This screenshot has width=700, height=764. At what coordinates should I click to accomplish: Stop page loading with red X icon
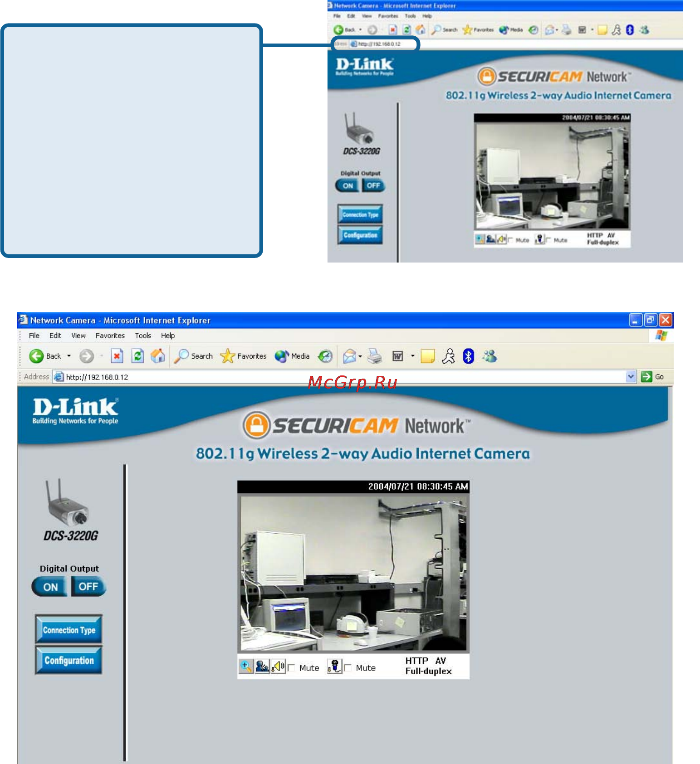coord(117,356)
